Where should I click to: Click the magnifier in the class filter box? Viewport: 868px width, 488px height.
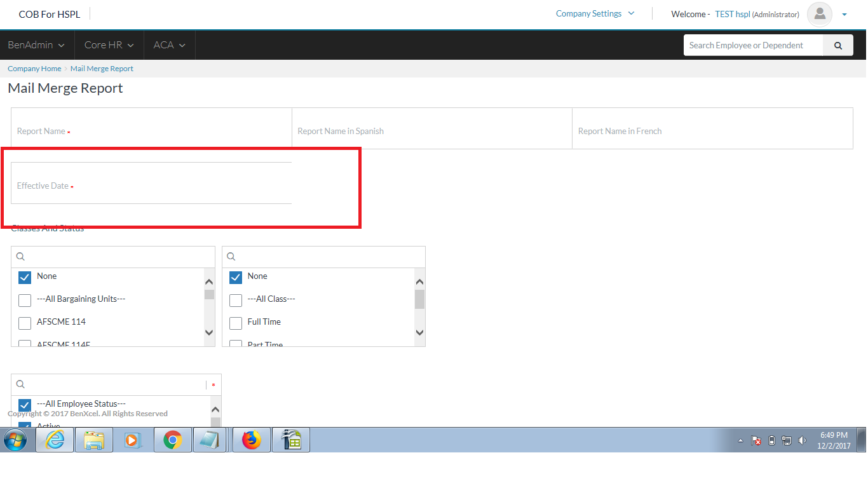coord(230,255)
